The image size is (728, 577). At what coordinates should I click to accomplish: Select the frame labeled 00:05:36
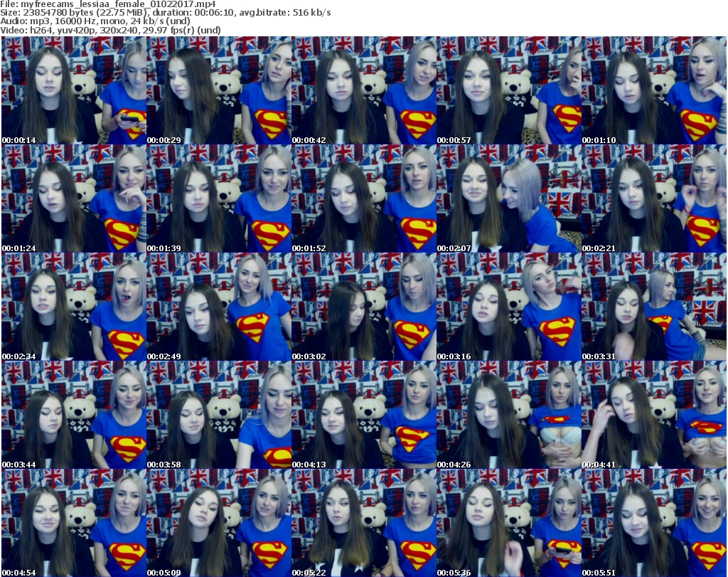pyautogui.click(x=509, y=523)
